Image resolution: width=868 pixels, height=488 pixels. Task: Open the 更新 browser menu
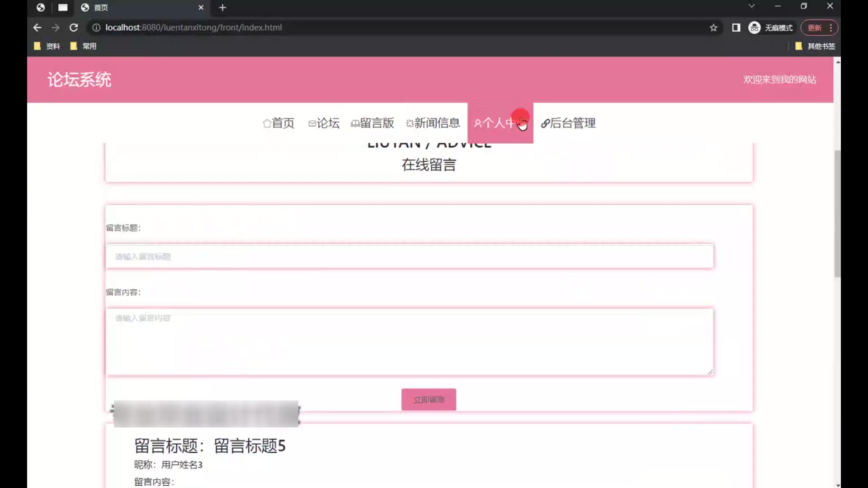(819, 28)
